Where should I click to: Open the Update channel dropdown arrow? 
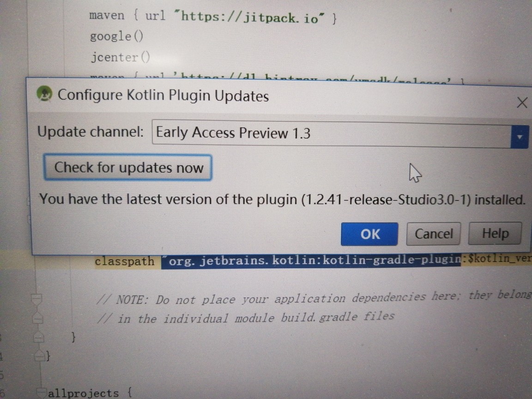[520, 137]
